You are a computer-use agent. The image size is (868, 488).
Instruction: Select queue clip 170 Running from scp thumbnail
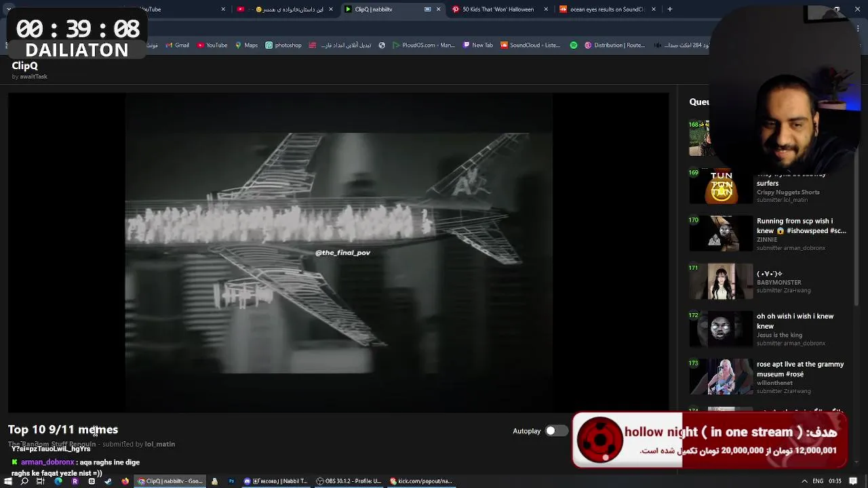(721, 234)
